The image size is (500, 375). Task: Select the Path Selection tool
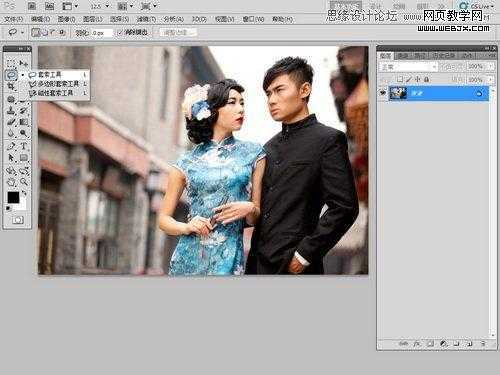(x=12, y=158)
